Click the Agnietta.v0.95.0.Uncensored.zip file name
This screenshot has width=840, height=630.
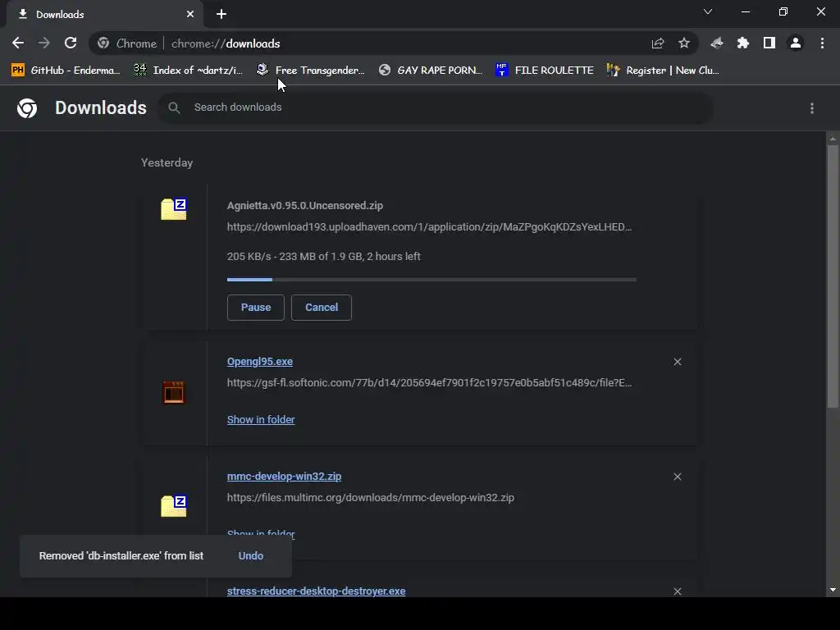tap(305, 206)
